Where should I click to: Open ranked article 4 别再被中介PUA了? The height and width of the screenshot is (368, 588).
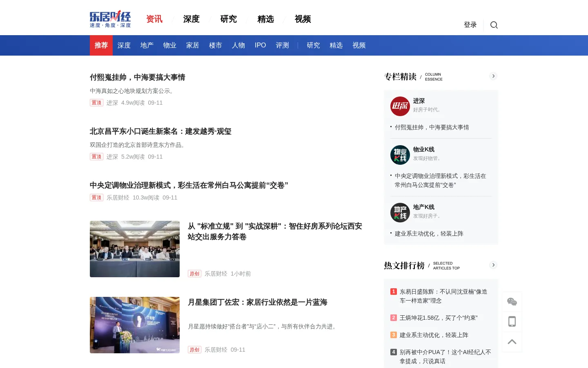pos(445,357)
